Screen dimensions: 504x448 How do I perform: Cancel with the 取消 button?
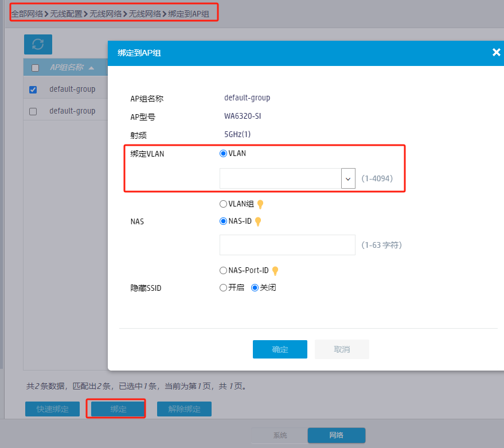(x=342, y=349)
